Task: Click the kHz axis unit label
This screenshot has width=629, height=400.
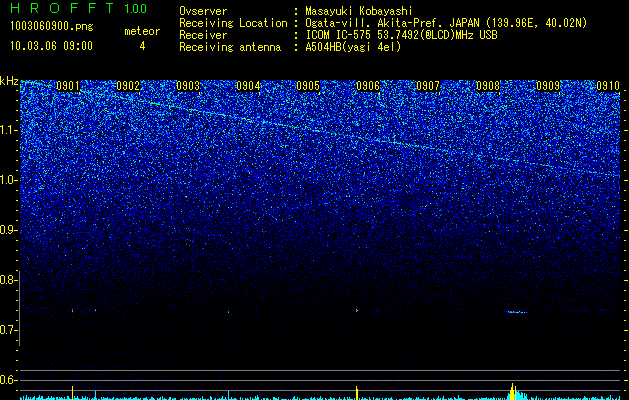Action: point(9,81)
